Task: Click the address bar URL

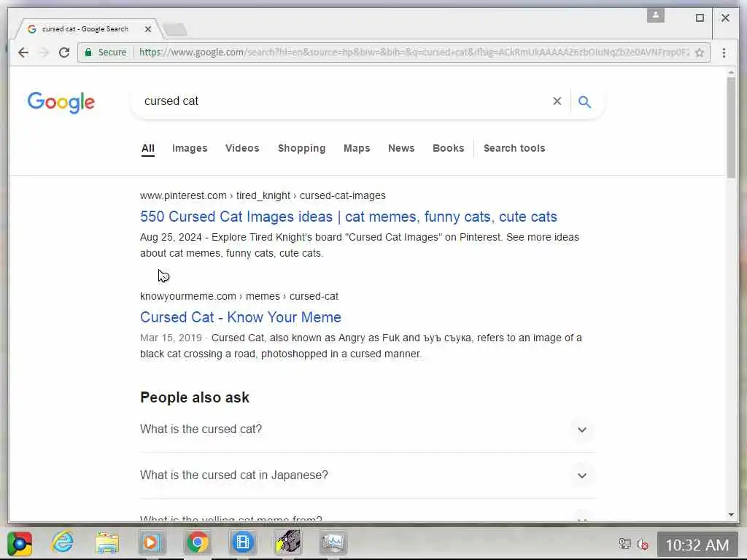Action: (x=414, y=52)
